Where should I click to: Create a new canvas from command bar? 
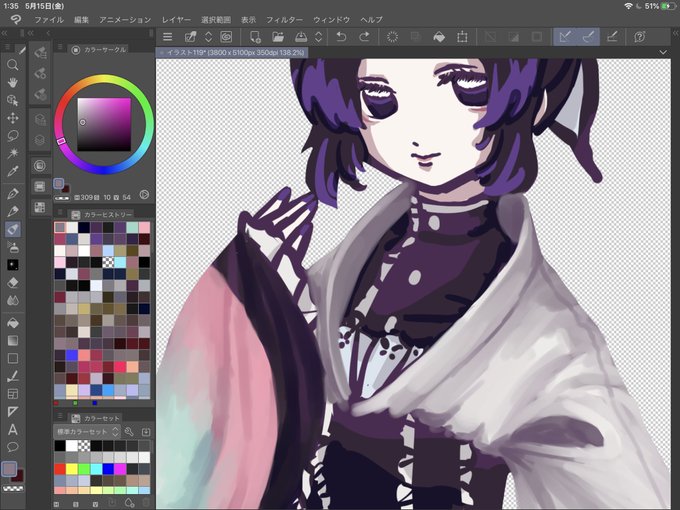coord(255,37)
